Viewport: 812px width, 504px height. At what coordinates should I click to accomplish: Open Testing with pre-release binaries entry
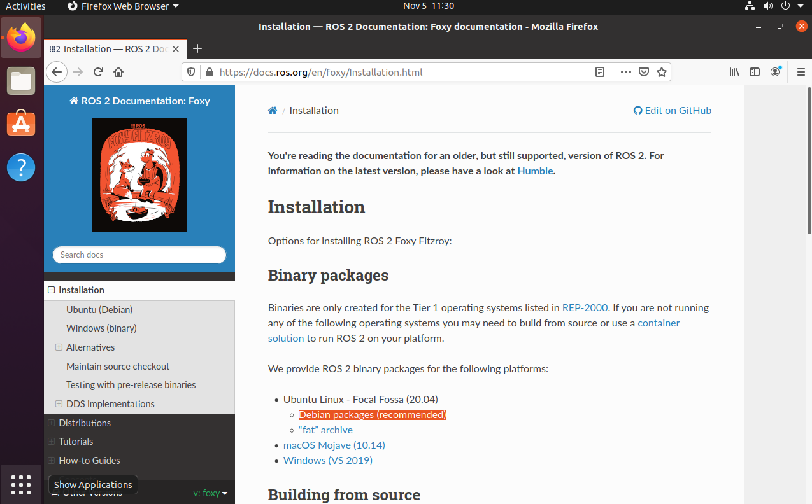coord(131,384)
